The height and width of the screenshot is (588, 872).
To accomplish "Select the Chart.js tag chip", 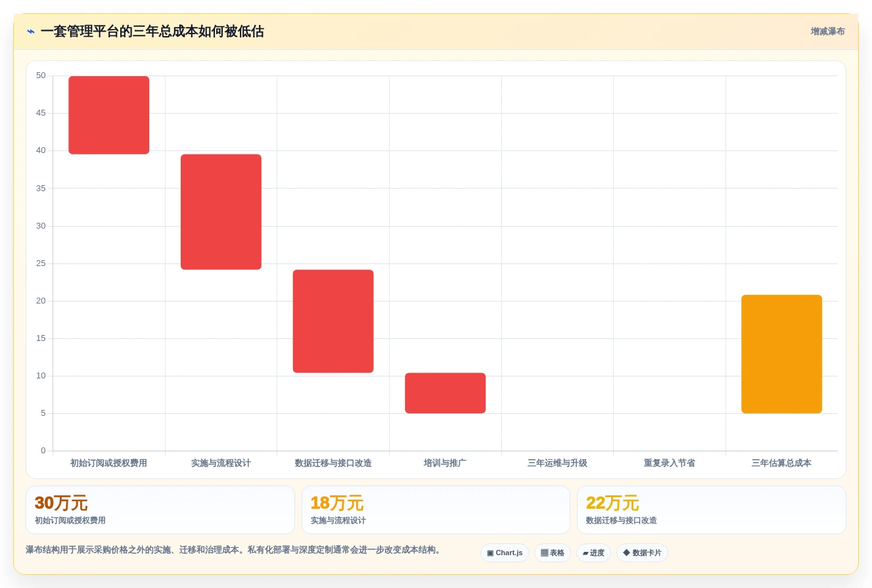I will tap(505, 553).
